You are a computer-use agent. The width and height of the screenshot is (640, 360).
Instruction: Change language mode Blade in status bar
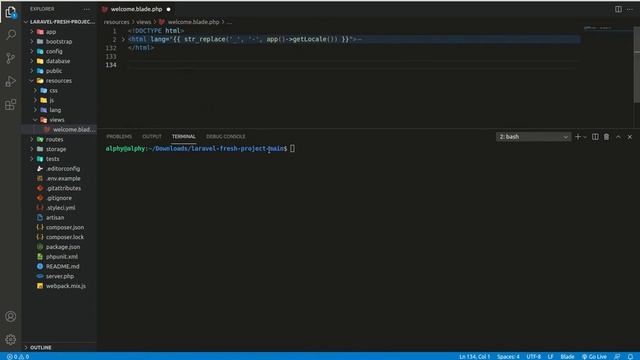pos(567,356)
